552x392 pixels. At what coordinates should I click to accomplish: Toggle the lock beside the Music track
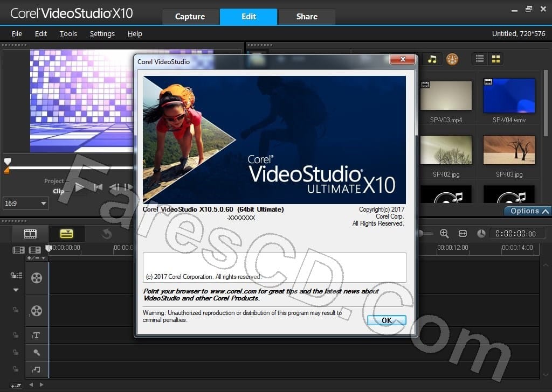tap(16, 369)
